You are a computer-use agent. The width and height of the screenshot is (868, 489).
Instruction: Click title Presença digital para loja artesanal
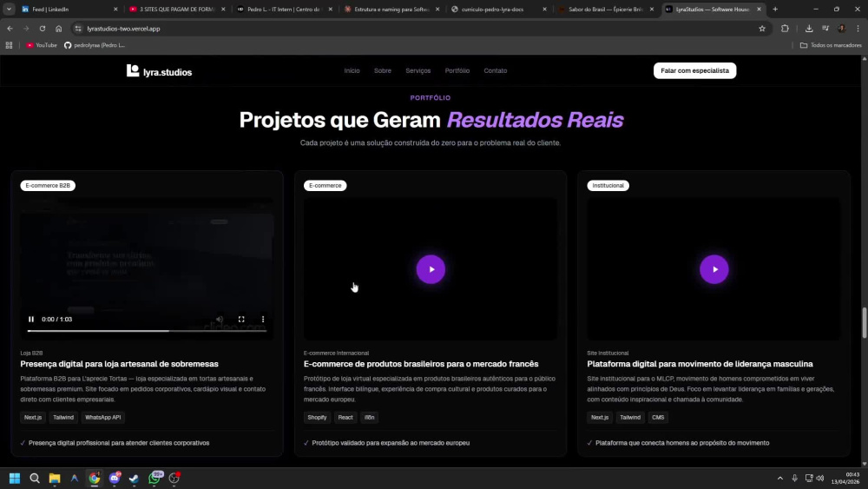coord(119,364)
